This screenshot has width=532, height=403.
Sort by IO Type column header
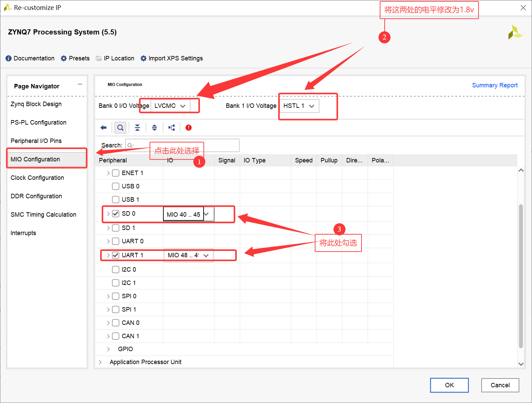265,160
